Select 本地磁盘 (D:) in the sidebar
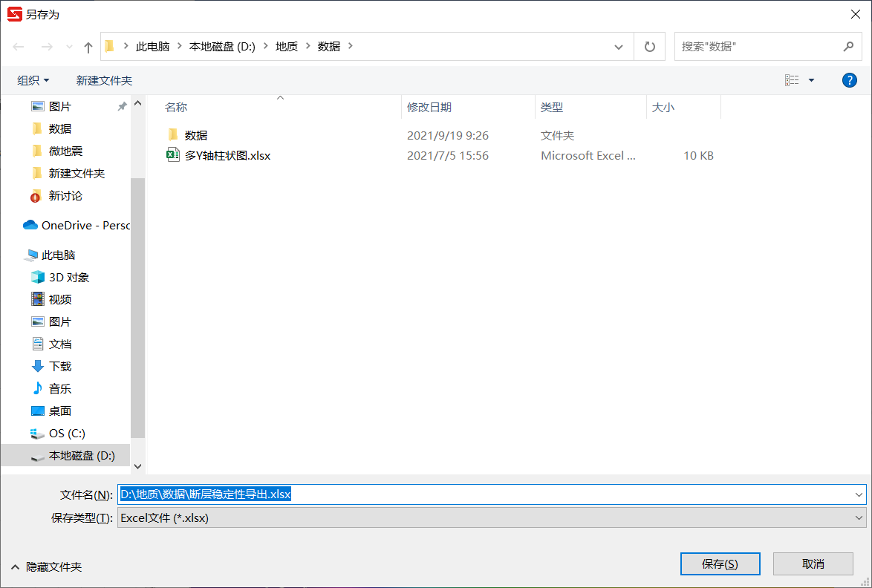This screenshot has height=588, width=872. 65,455
